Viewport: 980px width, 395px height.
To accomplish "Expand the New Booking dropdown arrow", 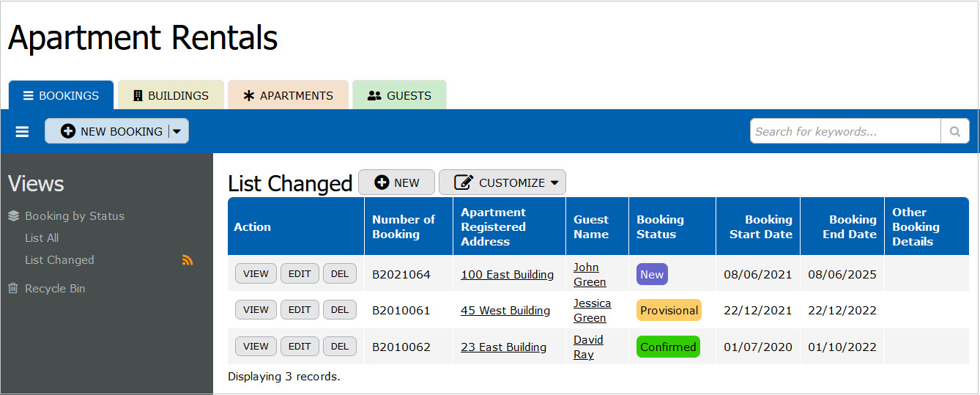I will pos(177,132).
